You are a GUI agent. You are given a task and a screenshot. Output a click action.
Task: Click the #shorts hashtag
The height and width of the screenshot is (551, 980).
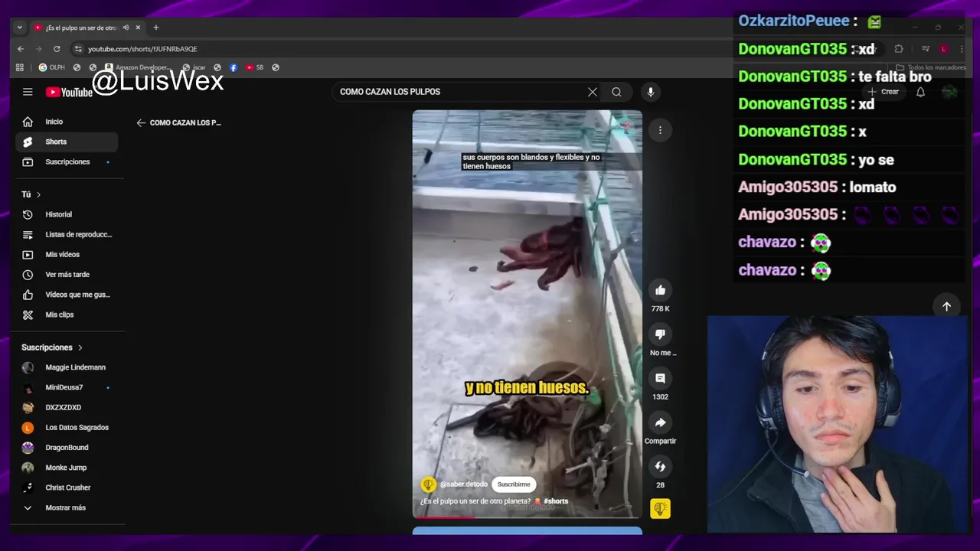tap(556, 501)
